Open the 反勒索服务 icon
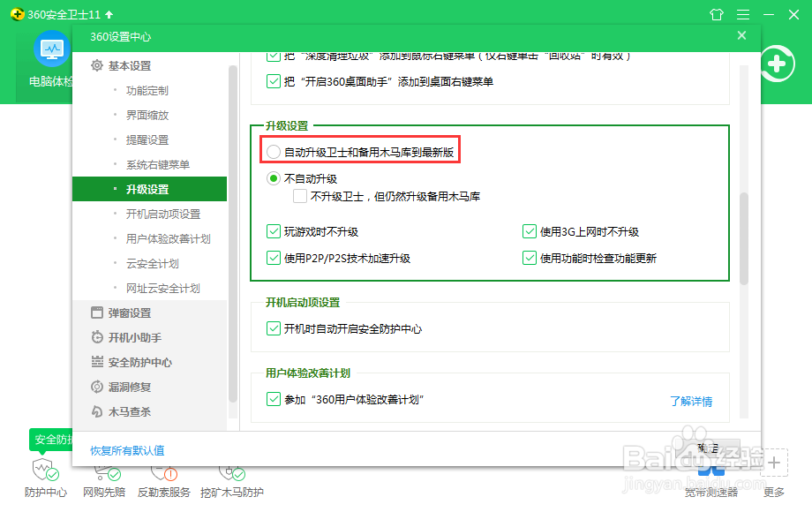Viewport: 812px width, 512px height. coord(163,473)
